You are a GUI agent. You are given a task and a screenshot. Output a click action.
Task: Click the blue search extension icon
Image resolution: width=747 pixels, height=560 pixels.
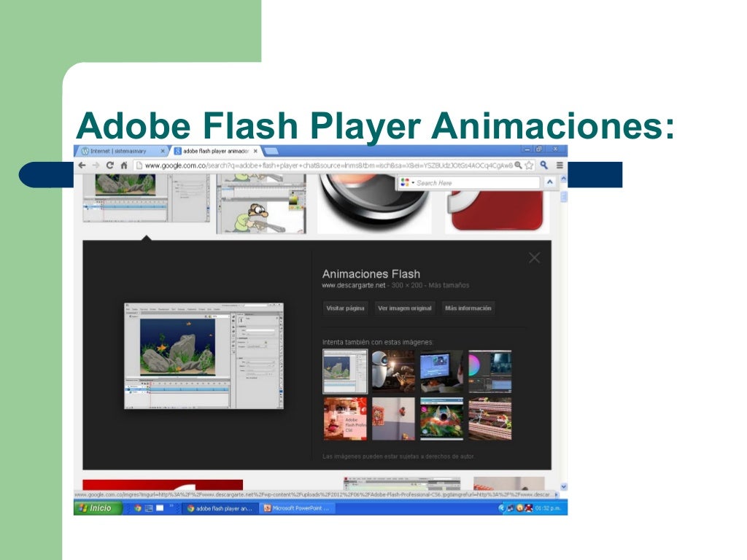(x=544, y=166)
